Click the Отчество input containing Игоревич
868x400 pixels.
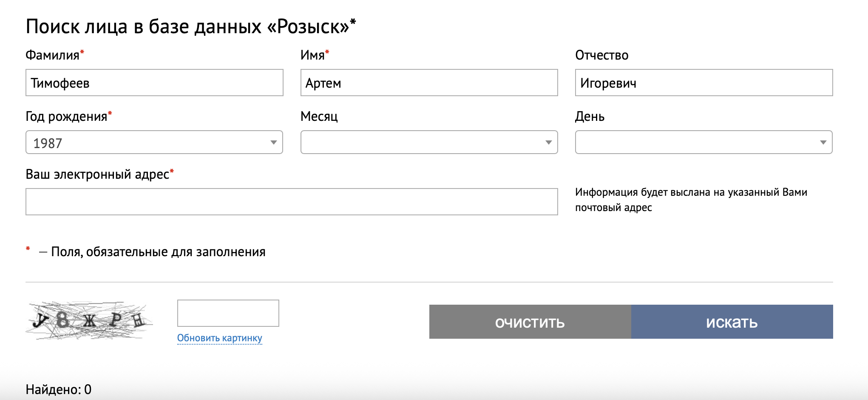[704, 83]
